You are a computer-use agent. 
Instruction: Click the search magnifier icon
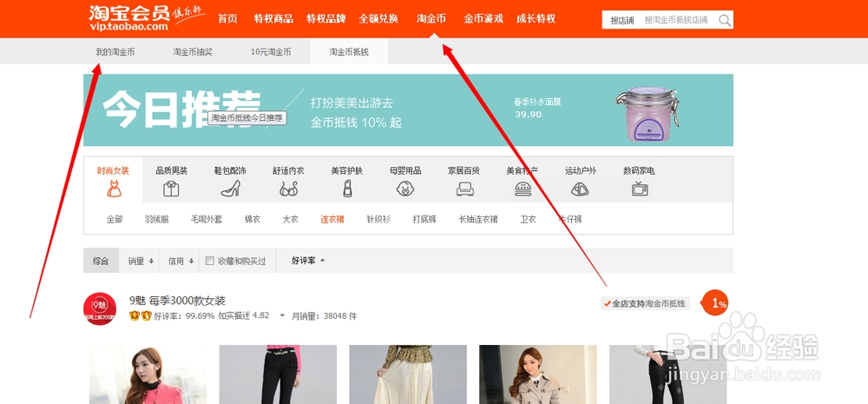pyautogui.click(x=725, y=21)
